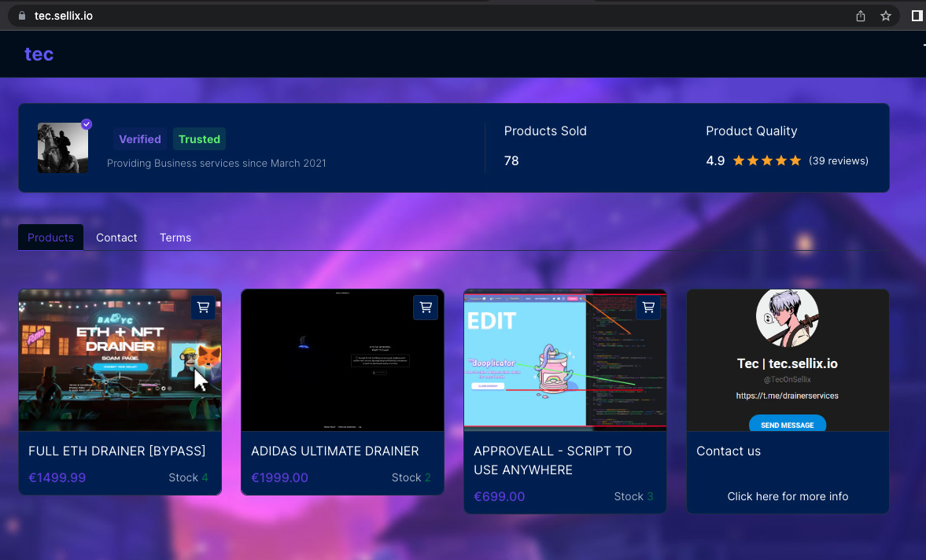Click the "Click here for more info" link
The image size is (926, 560).
788,496
